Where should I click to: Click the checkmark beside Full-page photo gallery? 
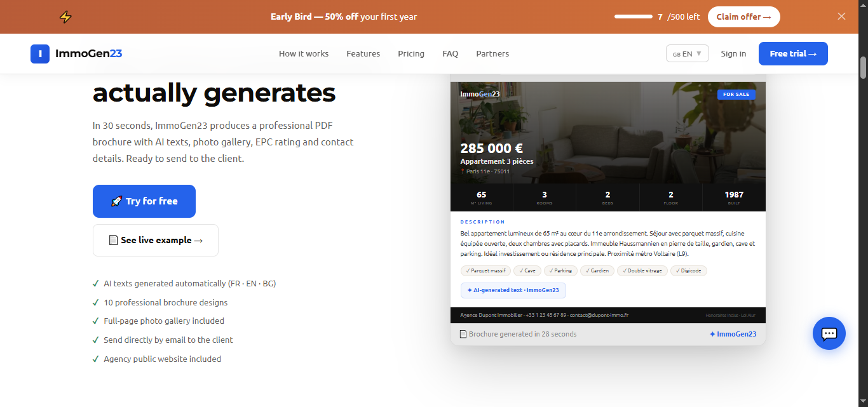click(x=95, y=321)
